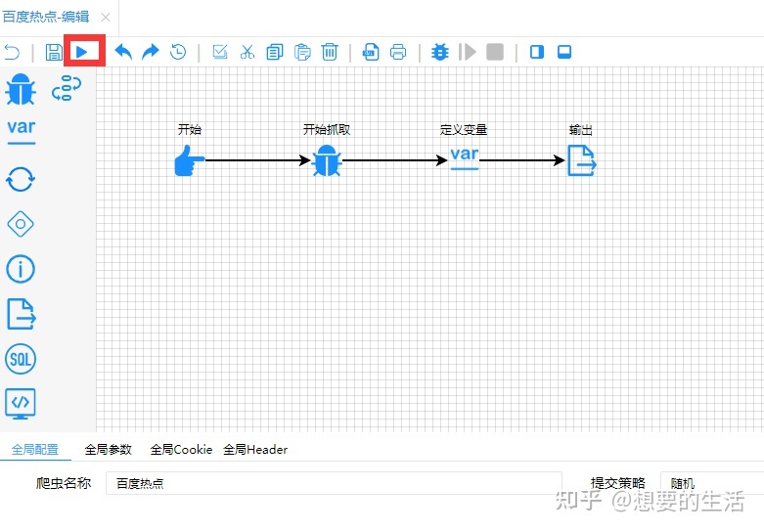The image size is (764, 532).
Task: Click the 输出 label on the canvas
Action: click(x=581, y=130)
